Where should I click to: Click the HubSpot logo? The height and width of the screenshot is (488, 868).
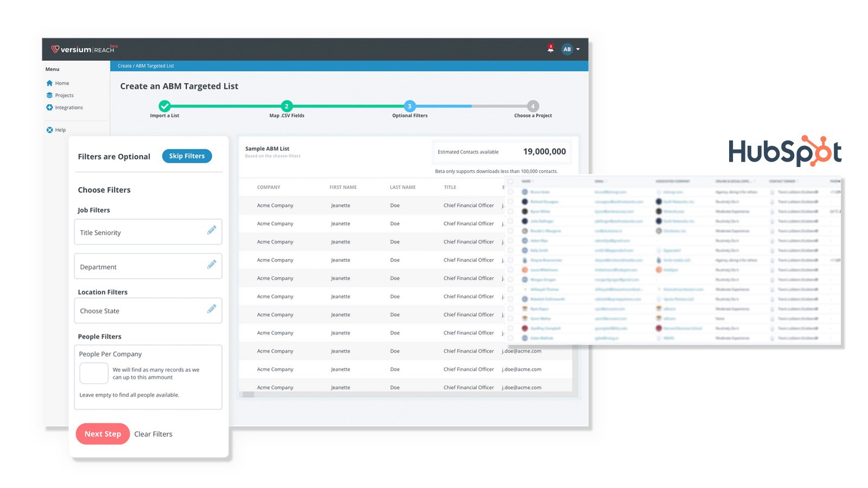pos(785,151)
